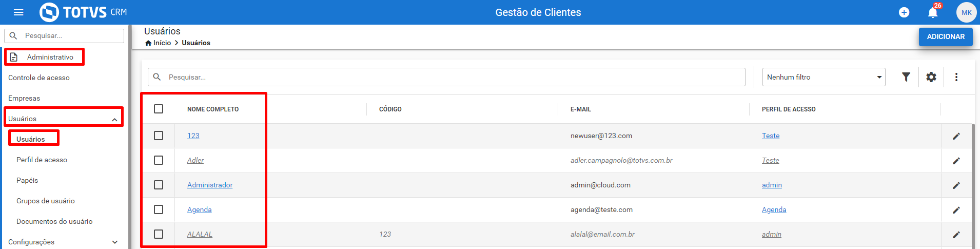Click the TOTVS CRM logo

coord(83,12)
